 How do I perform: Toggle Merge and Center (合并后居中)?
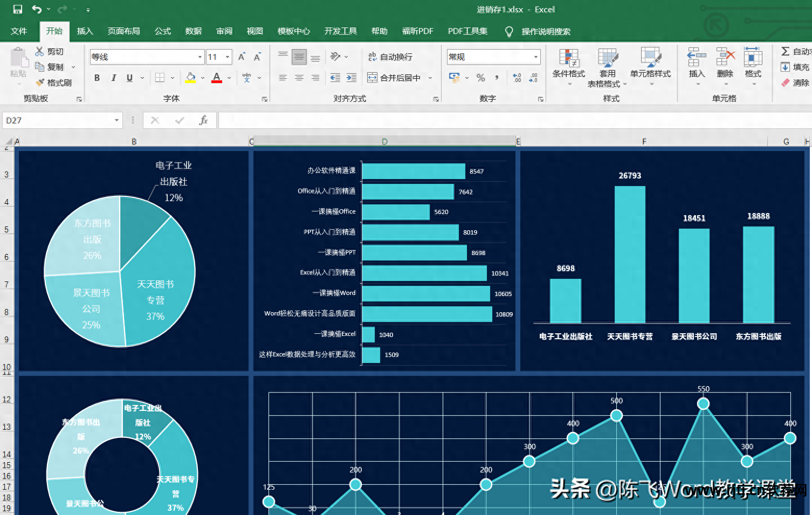coord(394,78)
